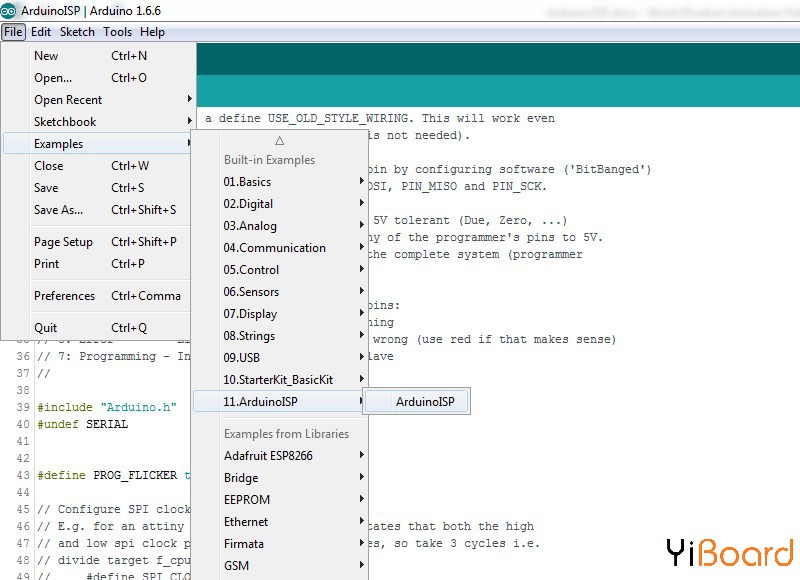The width and height of the screenshot is (800, 580).
Task: Open the ArduinoISP example sketch
Action: click(416, 401)
